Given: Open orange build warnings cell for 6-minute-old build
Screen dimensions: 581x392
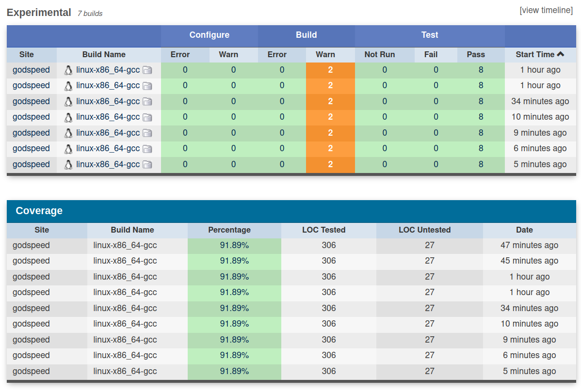Looking at the screenshot, I should [x=330, y=148].
